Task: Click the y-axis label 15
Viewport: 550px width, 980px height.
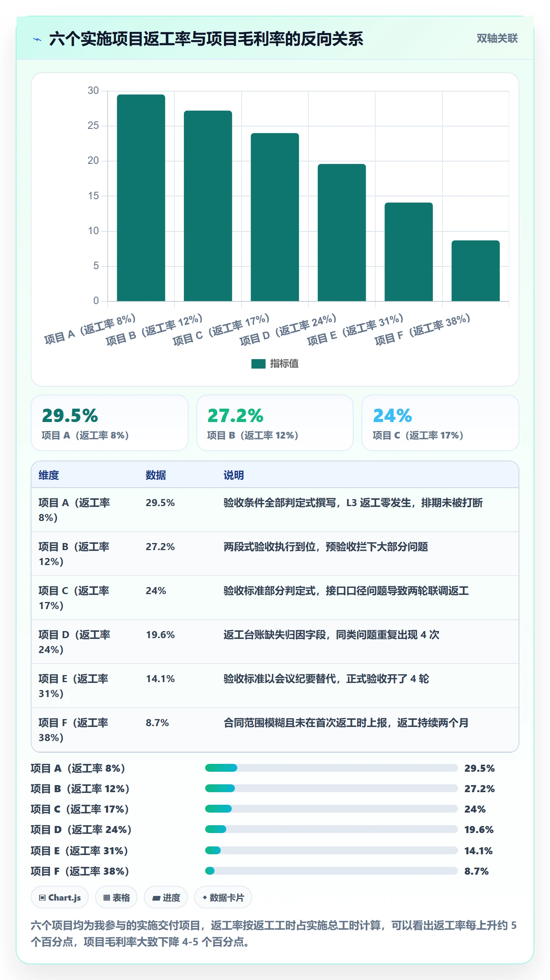Action: click(93, 196)
